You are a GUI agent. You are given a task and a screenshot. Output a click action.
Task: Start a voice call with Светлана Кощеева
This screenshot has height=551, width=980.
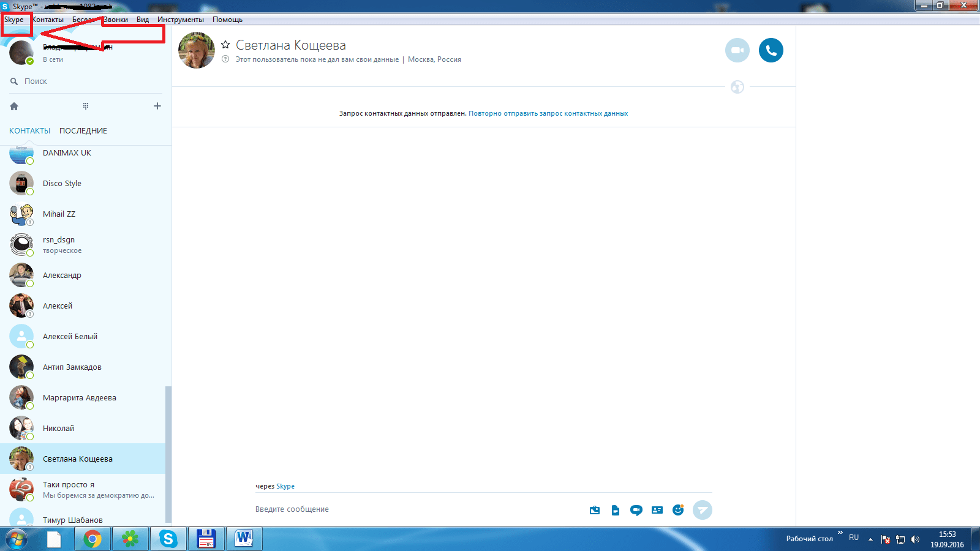771,50
